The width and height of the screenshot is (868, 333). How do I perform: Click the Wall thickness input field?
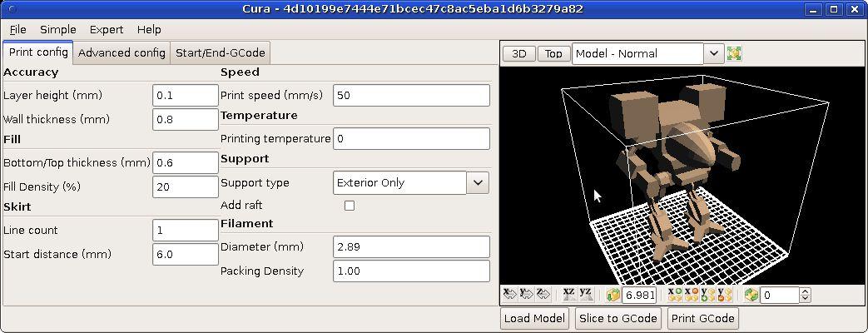(186, 119)
